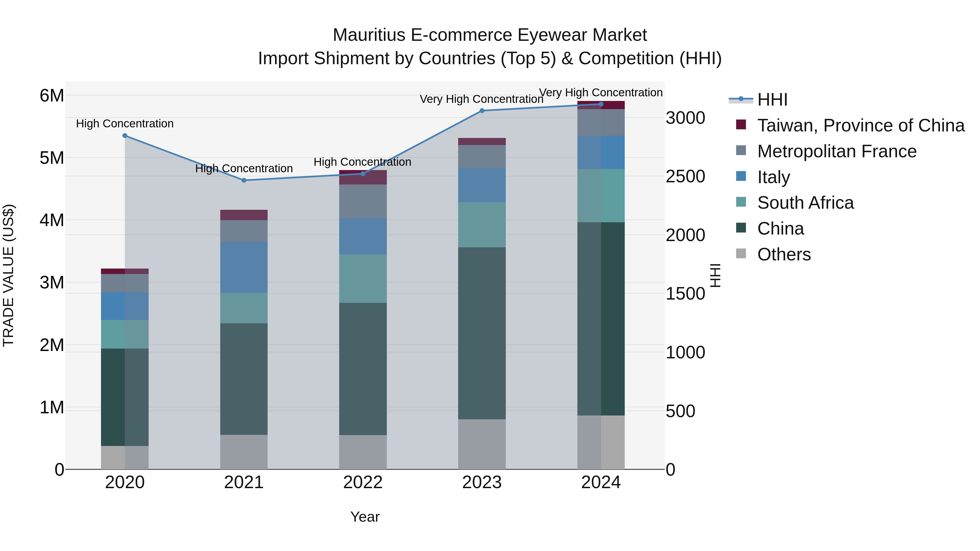
Task: Click the 2022 HHI data point
Action: point(363,174)
